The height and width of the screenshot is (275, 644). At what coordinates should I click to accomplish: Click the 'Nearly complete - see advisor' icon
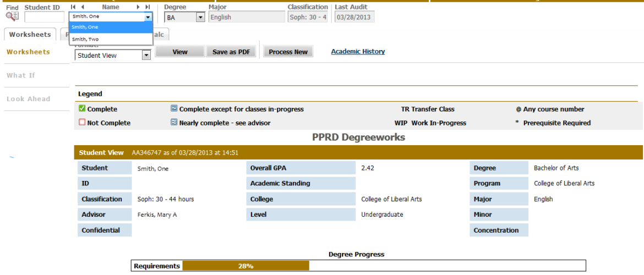(x=174, y=123)
